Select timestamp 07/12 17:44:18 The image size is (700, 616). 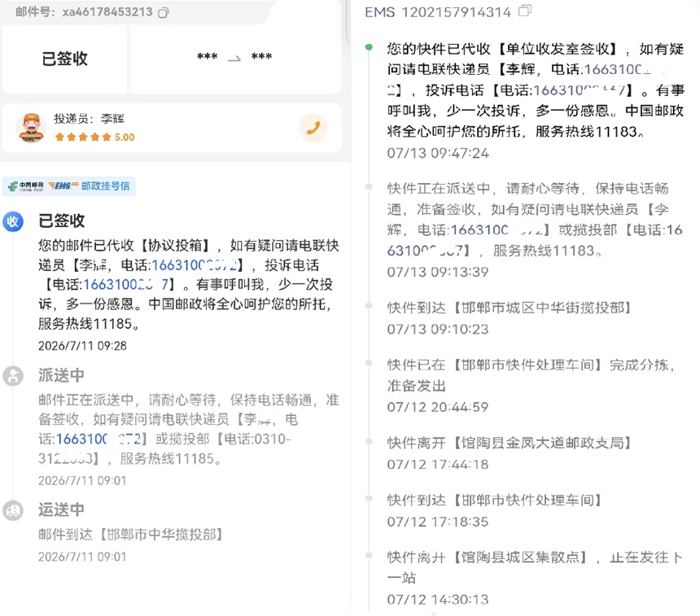tap(438, 465)
